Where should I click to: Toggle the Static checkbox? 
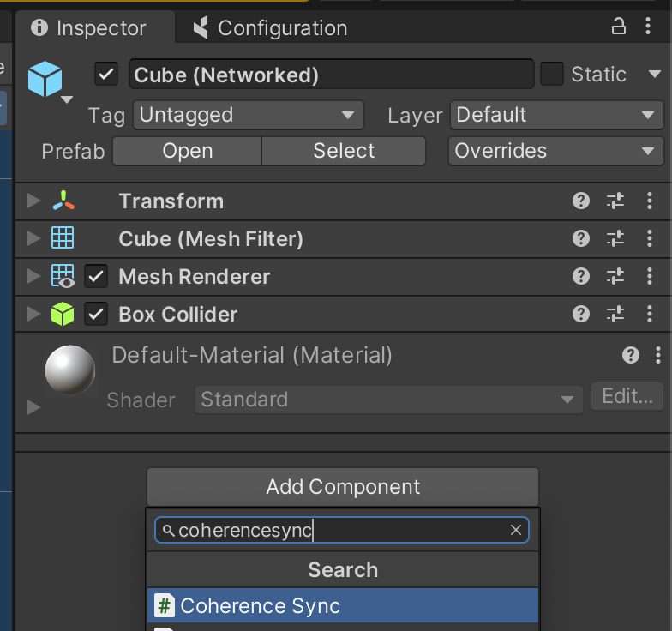coord(552,75)
